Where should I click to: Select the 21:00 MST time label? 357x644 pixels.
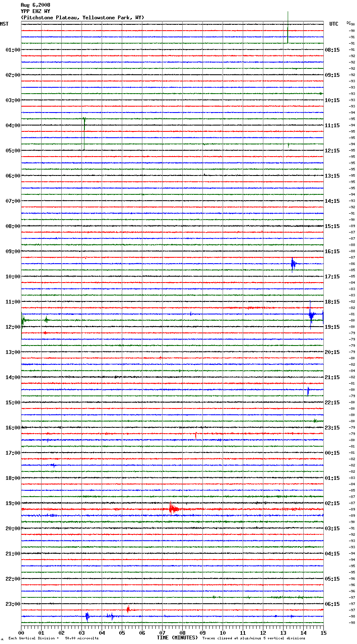pos(13,554)
